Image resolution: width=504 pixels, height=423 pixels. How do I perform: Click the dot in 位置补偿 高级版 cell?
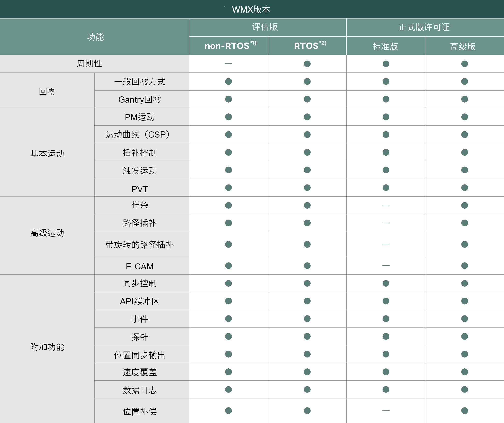point(465,411)
